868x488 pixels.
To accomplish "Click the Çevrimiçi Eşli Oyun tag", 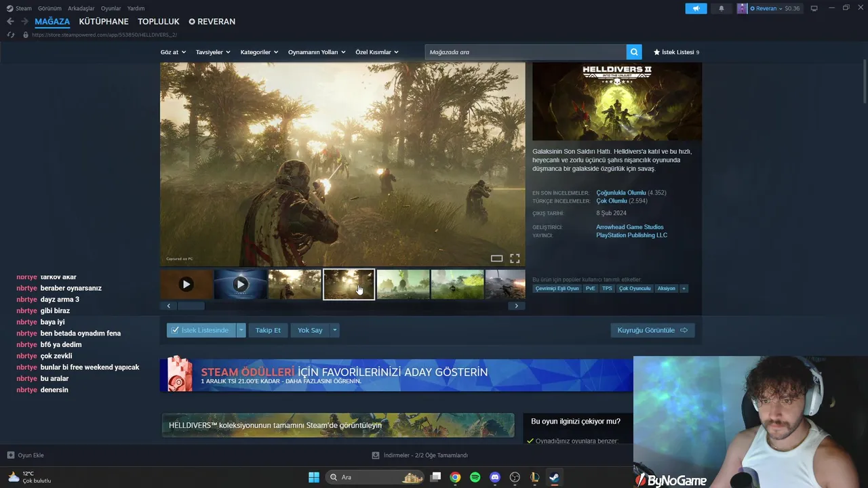I will tap(557, 288).
